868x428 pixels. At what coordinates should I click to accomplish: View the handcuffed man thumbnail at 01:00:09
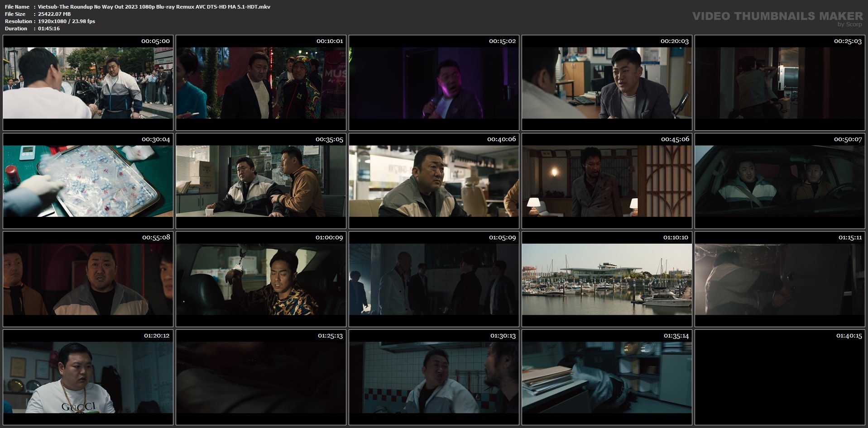(x=261, y=279)
